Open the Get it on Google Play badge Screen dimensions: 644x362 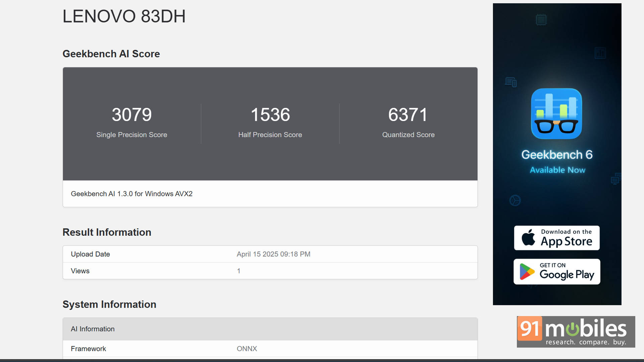[x=557, y=271]
